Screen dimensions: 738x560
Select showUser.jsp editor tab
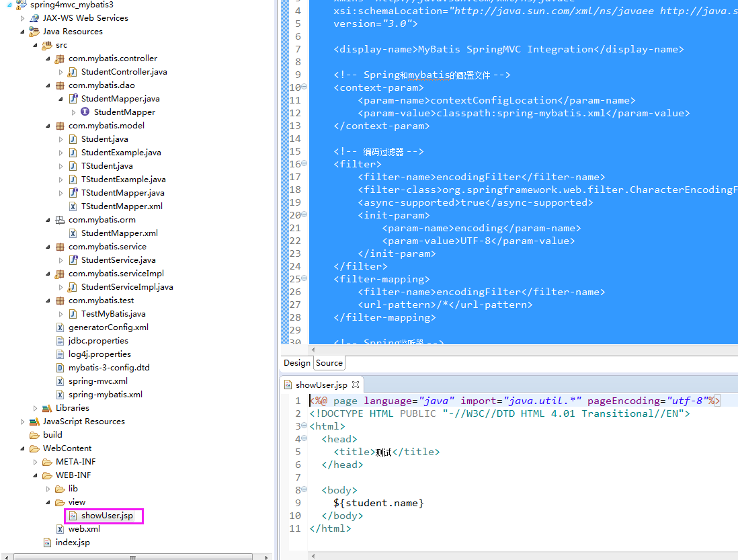(x=321, y=385)
